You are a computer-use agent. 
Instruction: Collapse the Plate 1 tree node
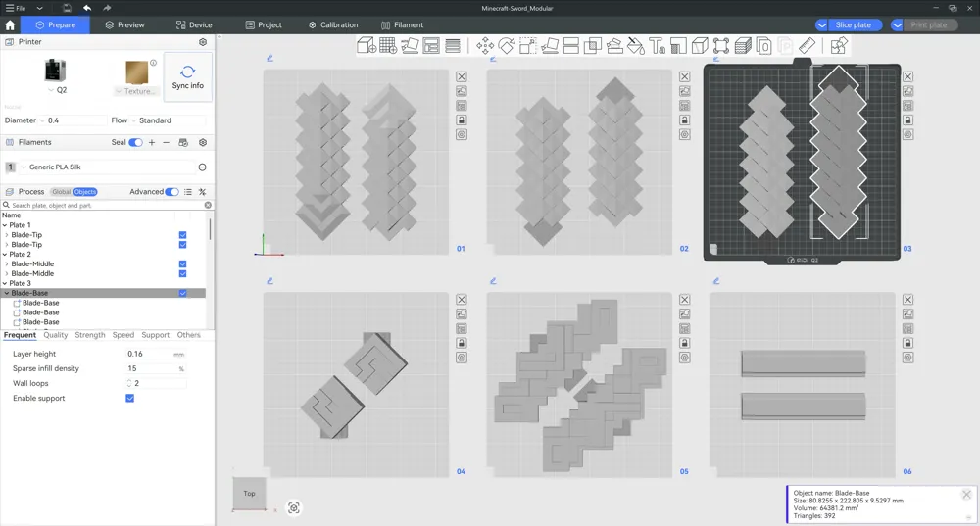pos(5,225)
